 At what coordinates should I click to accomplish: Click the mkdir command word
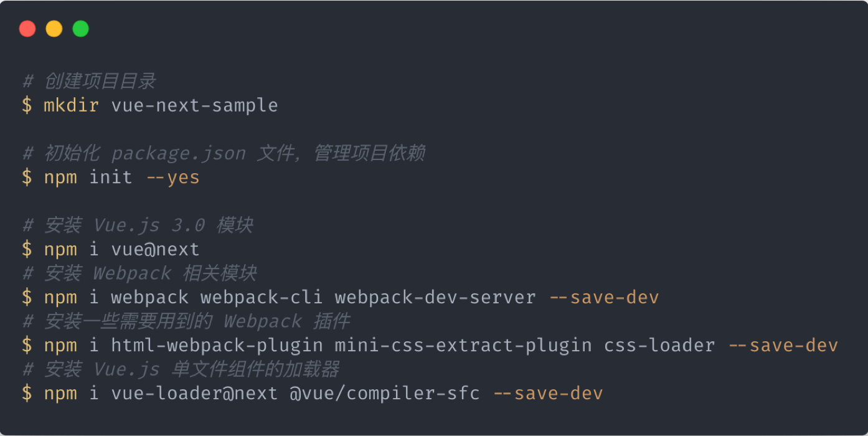point(72,105)
